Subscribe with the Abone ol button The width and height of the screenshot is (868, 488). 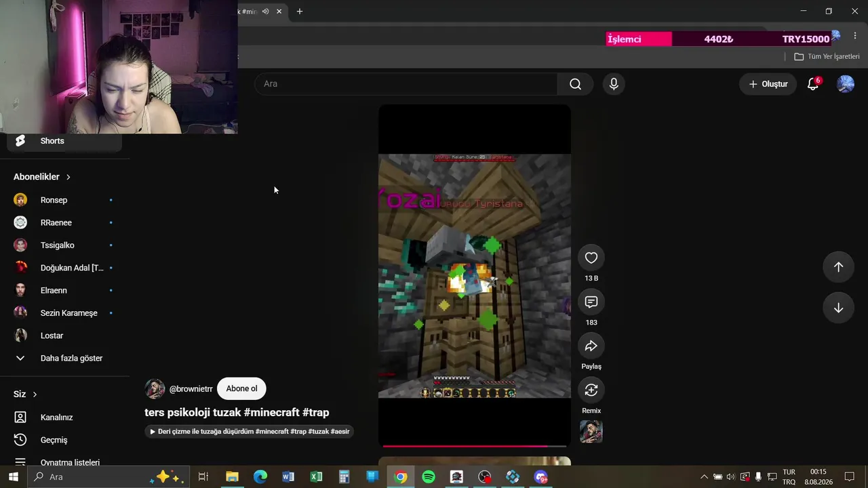(241, 388)
